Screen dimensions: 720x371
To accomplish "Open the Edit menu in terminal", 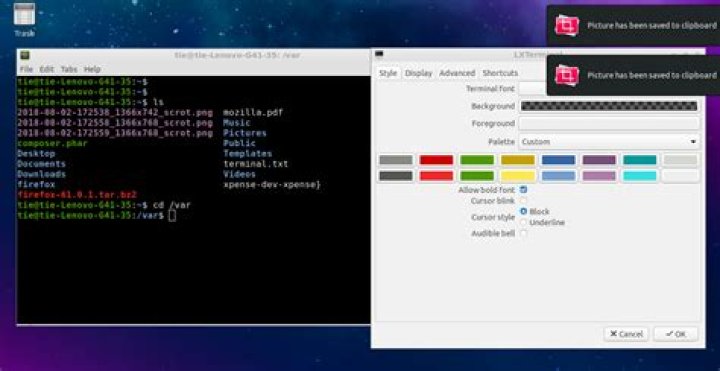I will (x=46, y=69).
